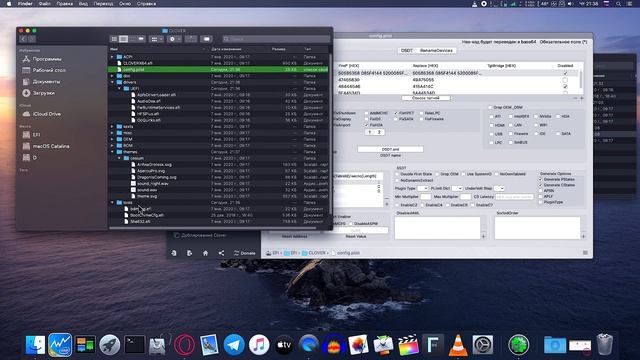The width and height of the screenshot is (640, 360).
Task: Open Intel Power Gadget from Dock
Action: pyautogui.click(x=60, y=344)
